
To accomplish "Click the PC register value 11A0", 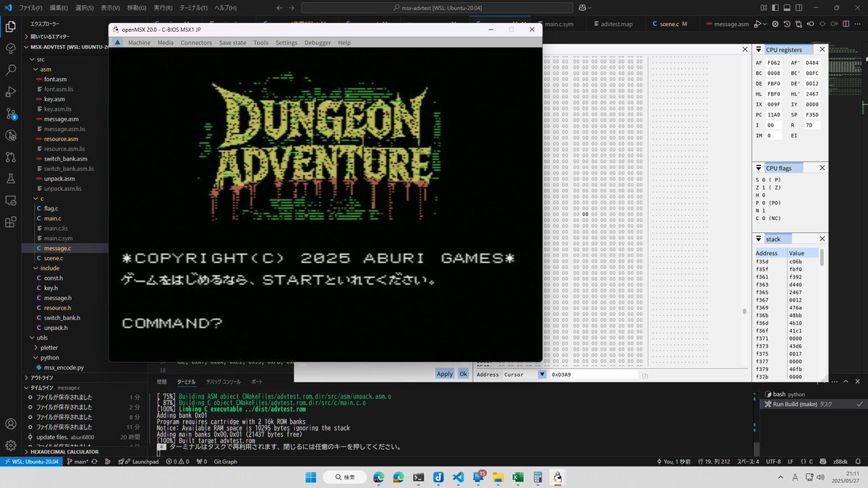I will pyautogui.click(x=774, y=114).
